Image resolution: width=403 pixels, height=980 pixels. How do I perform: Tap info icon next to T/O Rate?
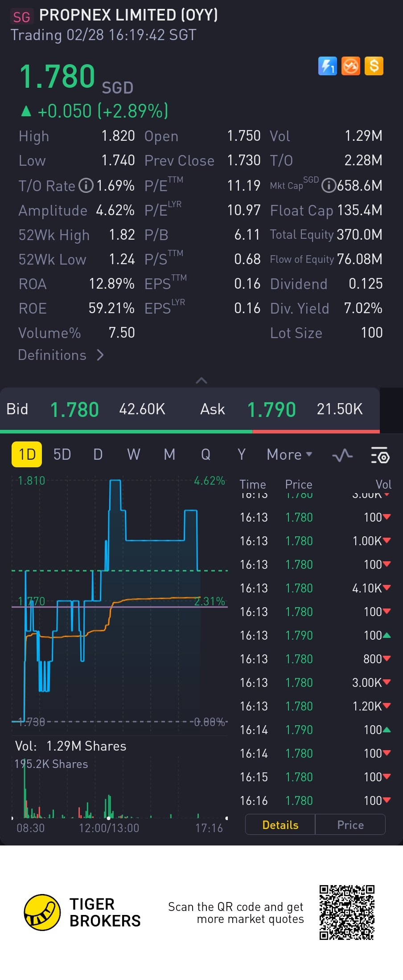pos(86,186)
